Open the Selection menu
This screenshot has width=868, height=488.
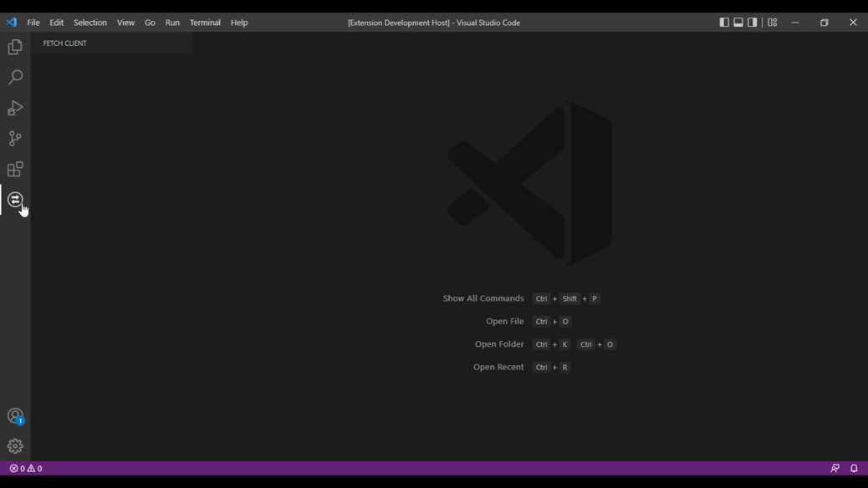(90, 23)
